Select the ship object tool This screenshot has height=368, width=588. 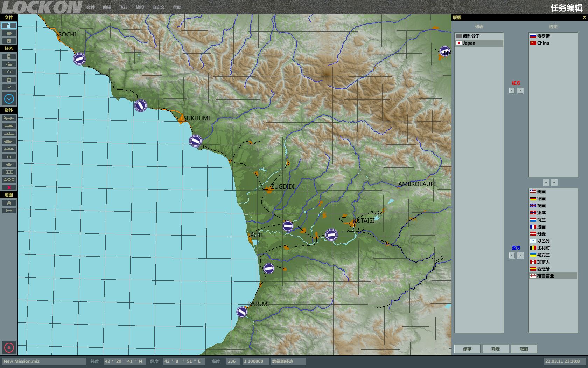9,134
